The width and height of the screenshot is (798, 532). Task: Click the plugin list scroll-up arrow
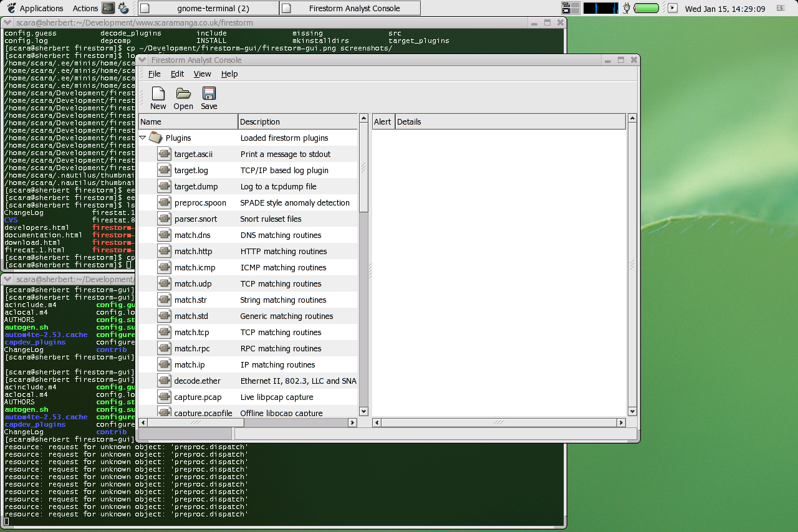coord(364,118)
